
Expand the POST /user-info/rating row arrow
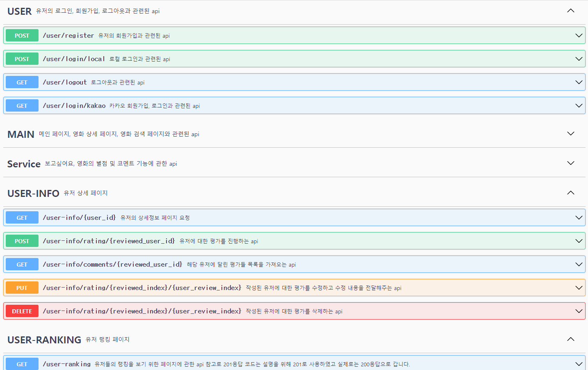pos(579,241)
